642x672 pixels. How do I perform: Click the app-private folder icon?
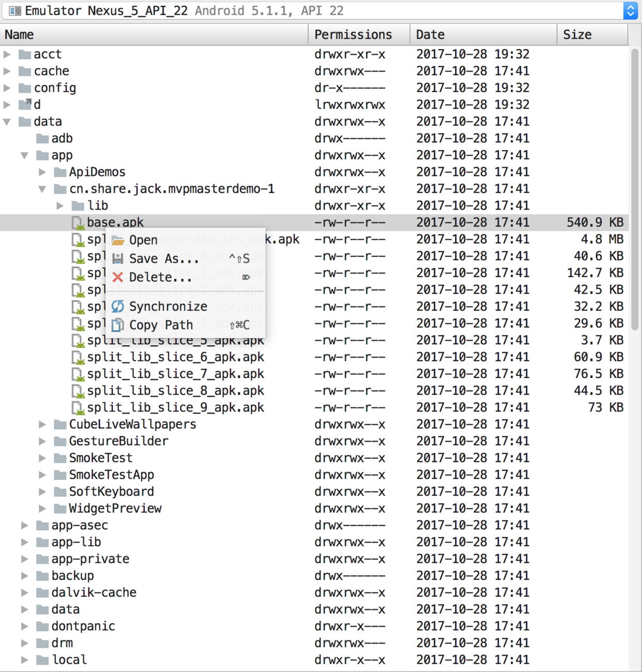click(42, 559)
